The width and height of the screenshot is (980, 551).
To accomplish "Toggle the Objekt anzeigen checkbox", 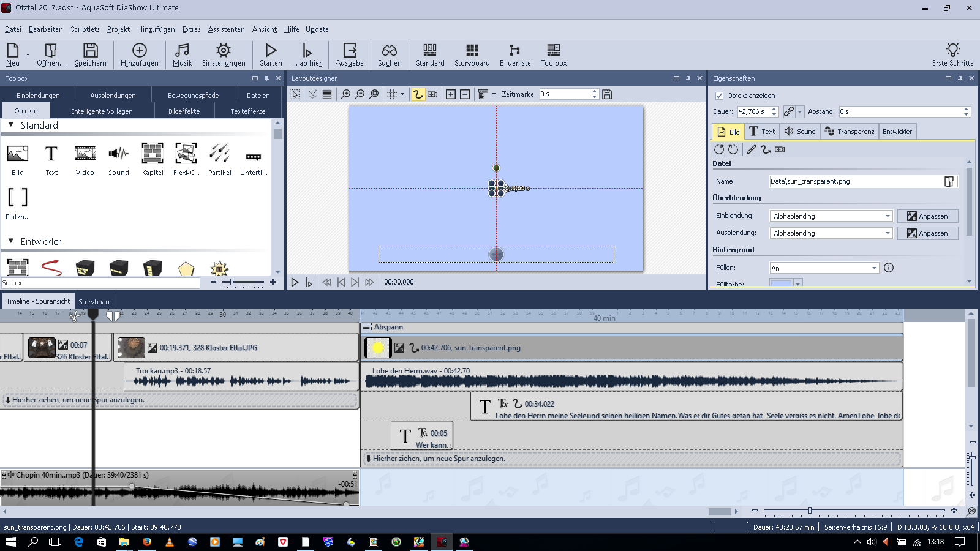I will [720, 96].
